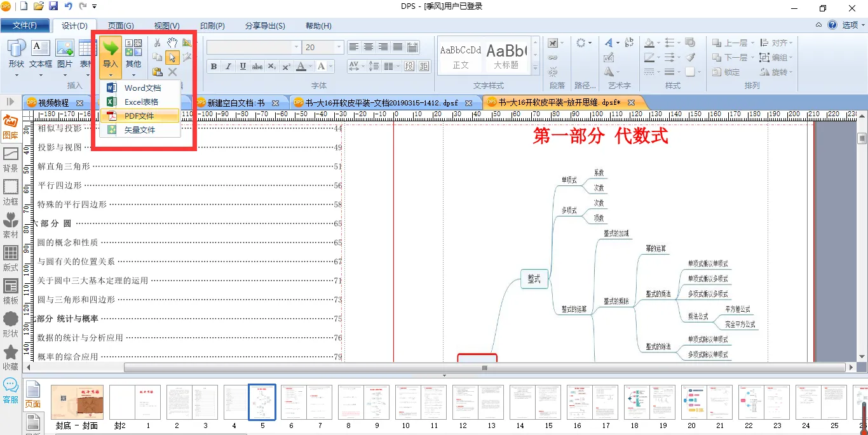Image resolution: width=868 pixels, height=435 pixels.
Task: Open the font size dropdown
Action: pos(339,48)
